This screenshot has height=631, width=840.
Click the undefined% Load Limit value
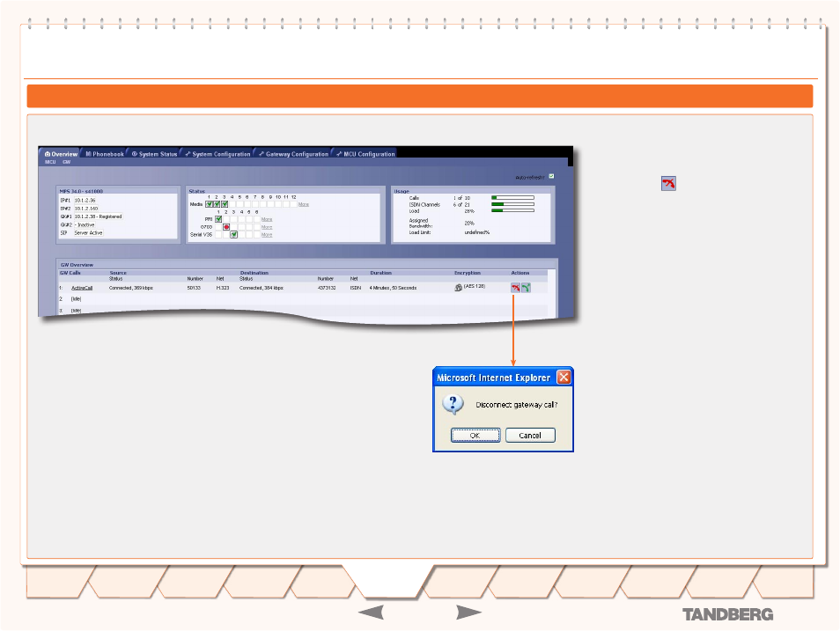click(x=476, y=232)
